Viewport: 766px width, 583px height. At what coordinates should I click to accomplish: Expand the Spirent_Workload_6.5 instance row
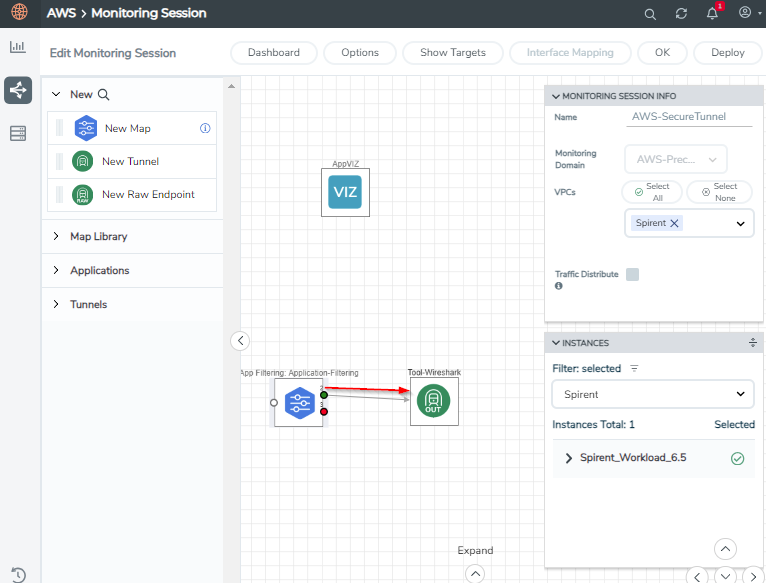click(568, 458)
